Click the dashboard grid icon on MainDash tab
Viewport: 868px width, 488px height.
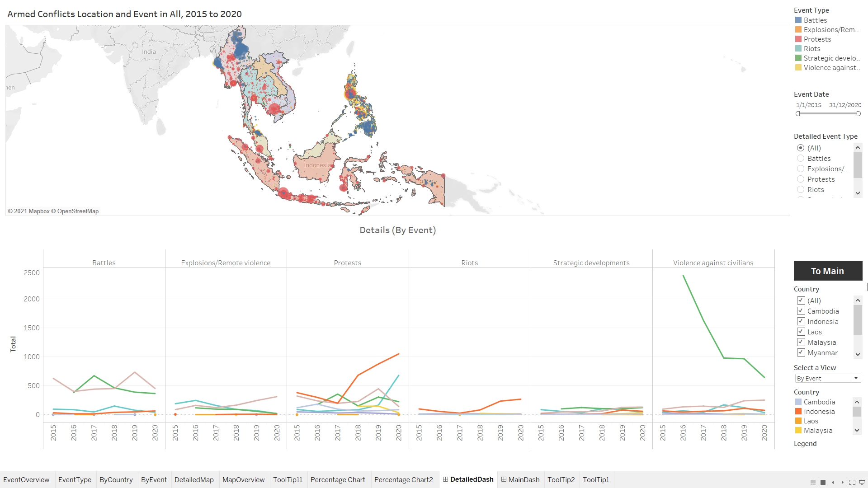504,479
